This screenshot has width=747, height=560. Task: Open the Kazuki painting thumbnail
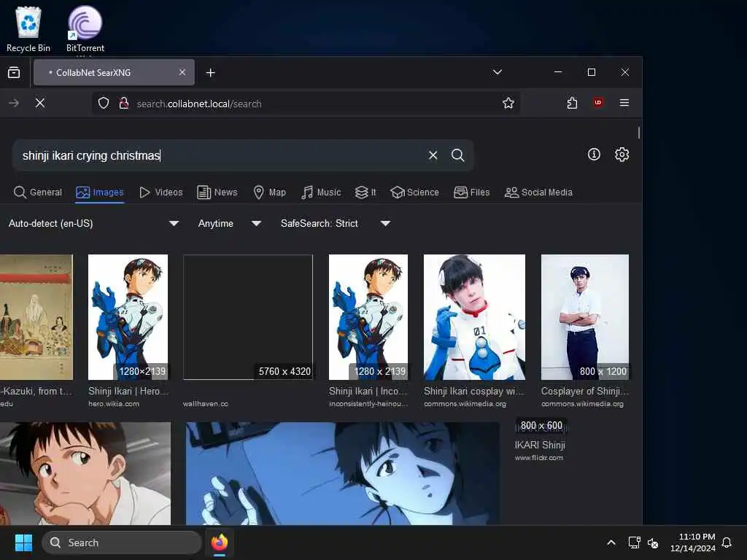coord(36,317)
